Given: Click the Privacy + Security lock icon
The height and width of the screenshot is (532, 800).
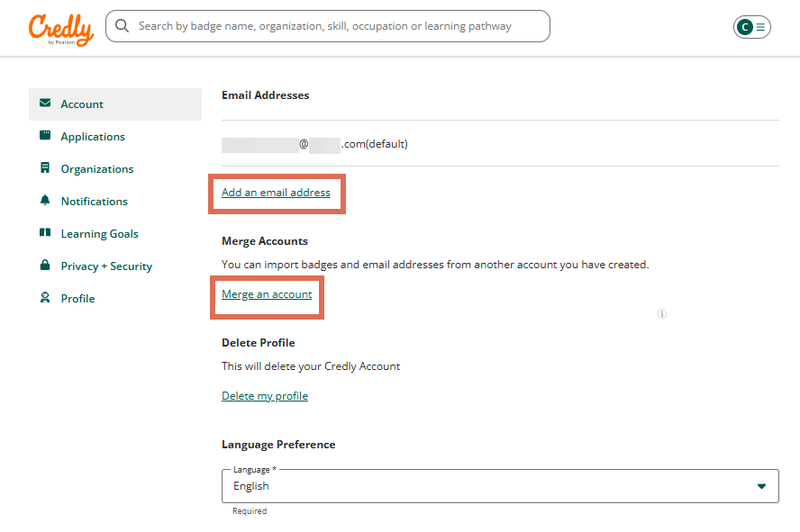Looking at the screenshot, I should [45, 265].
